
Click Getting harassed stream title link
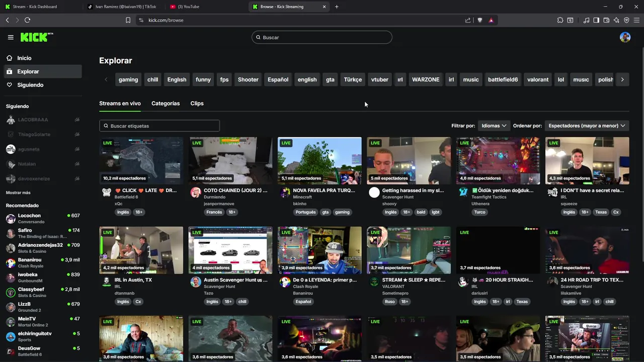click(x=413, y=191)
